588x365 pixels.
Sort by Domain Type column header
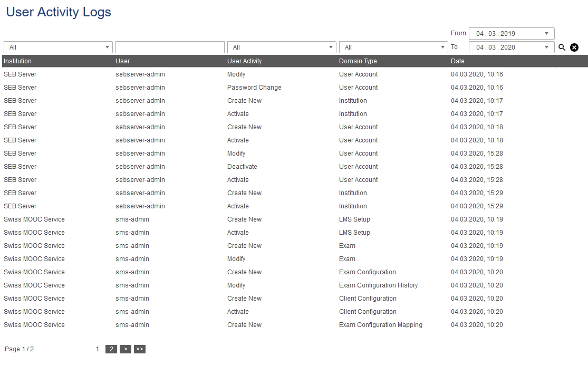point(358,61)
